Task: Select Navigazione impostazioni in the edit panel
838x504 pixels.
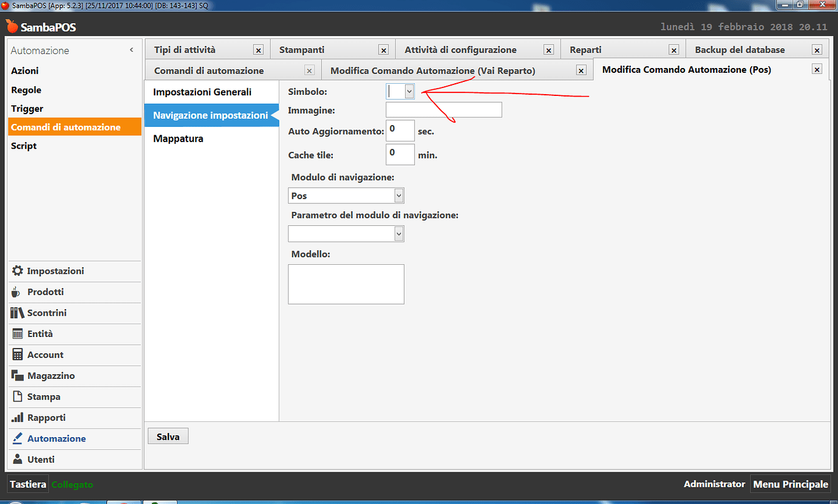Action: (x=209, y=115)
